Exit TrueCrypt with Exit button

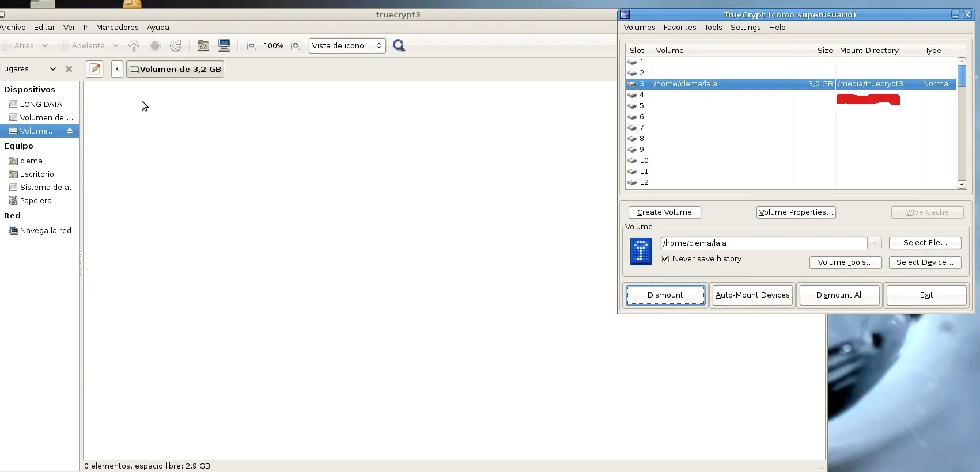[x=926, y=295]
